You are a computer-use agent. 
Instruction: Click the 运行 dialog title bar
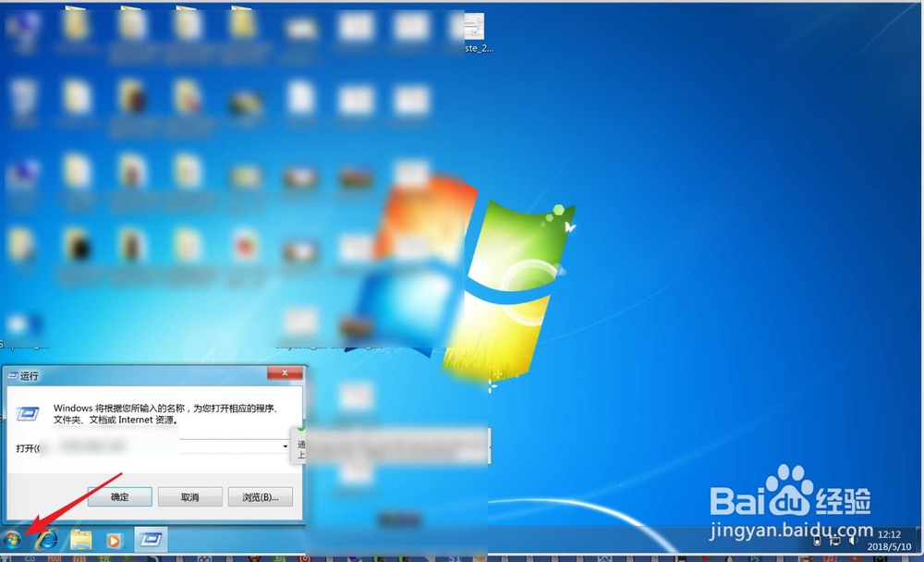tap(139, 374)
